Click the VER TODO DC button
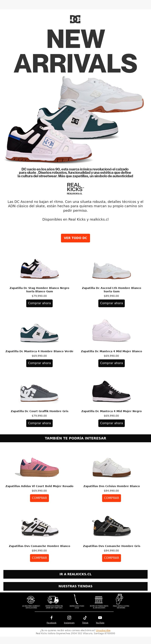The width and height of the screenshot is (151, 644). pyautogui.click(x=75, y=238)
